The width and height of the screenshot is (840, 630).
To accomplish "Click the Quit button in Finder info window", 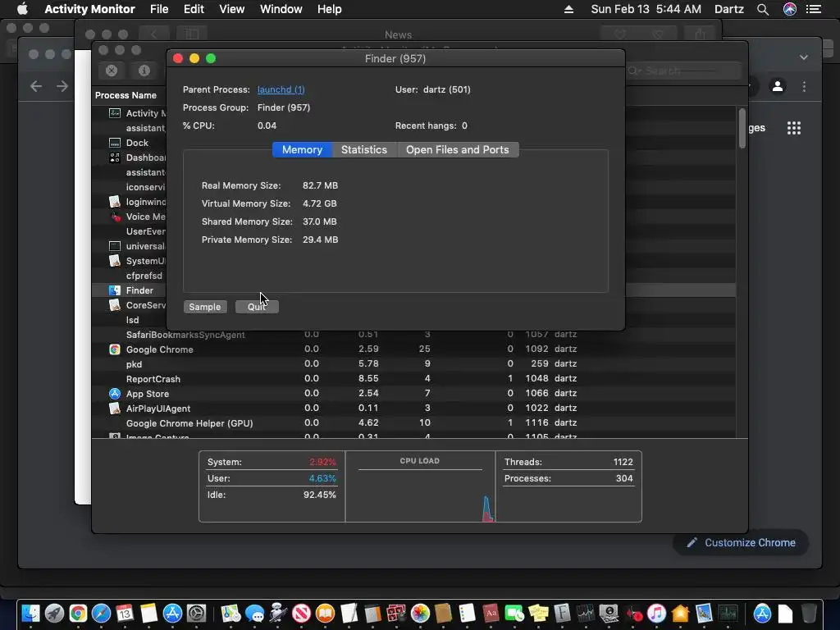I will coord(257,307).
